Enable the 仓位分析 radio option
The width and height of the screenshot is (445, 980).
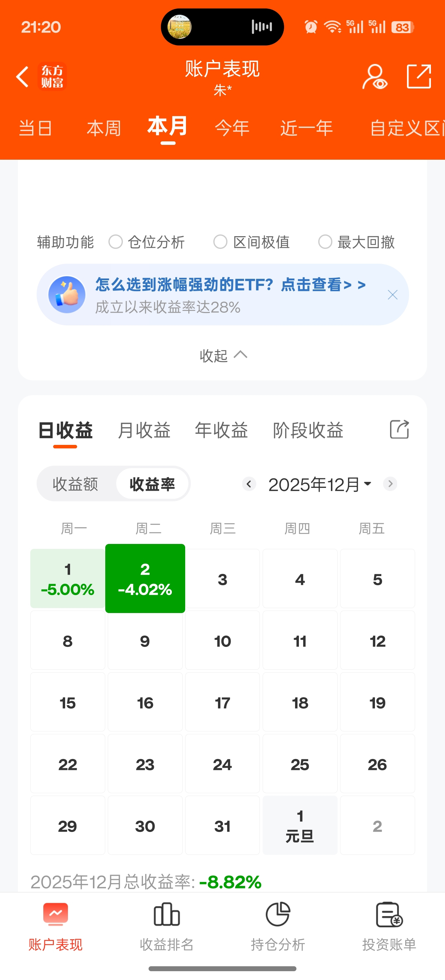click(115, 242)
